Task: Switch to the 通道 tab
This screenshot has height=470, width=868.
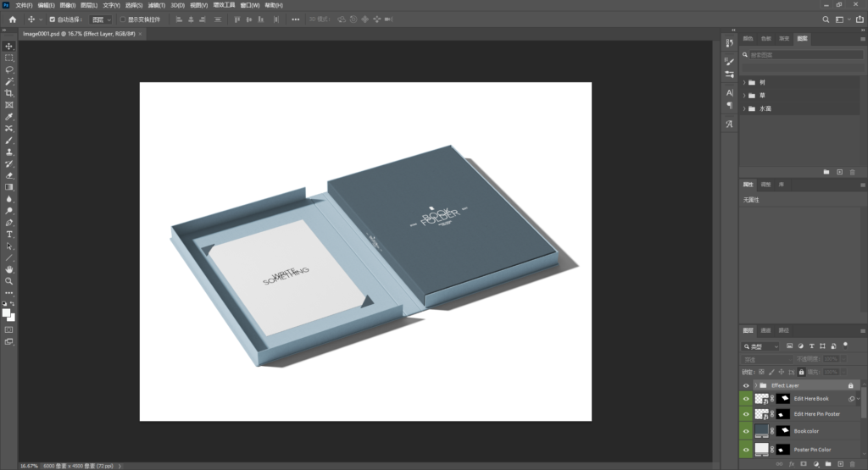Action: (765, 330)
